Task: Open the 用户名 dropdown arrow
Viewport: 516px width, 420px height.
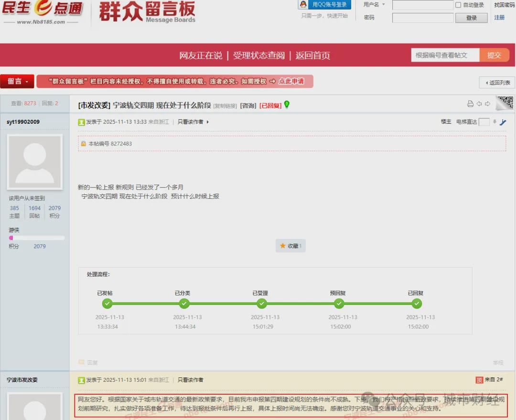Action: point(383,5)
